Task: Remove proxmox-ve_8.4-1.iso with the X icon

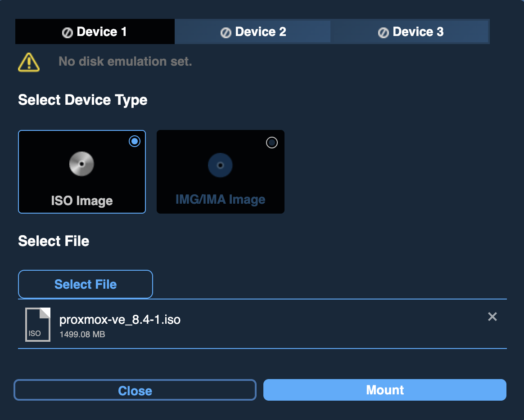Action: tap(492, 317)
